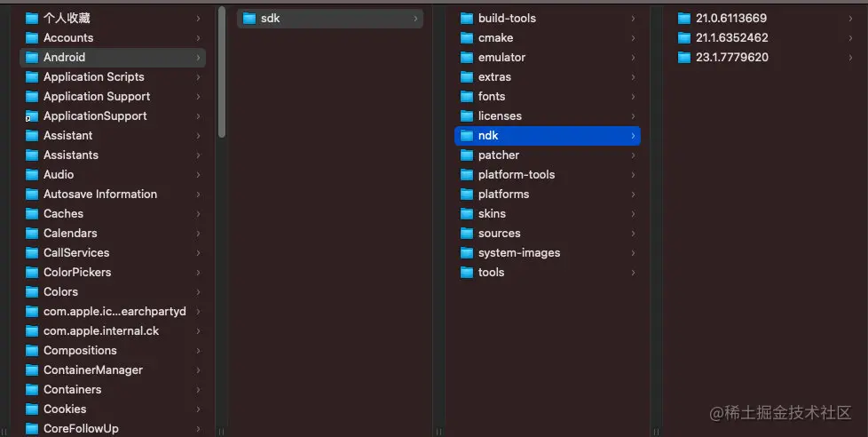Open the com.apple.internal.ck folder
Viewport: 868px width, 437px height.
(x=113, y=331)
